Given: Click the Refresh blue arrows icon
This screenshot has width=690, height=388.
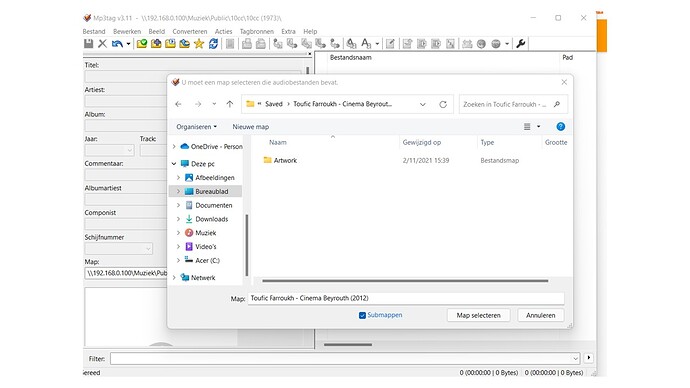Looking at the screenshot, I should 213,44.
